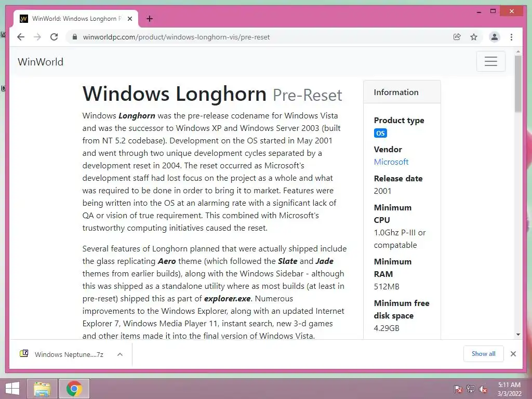
Task: Click the bold Aero theme word
Action: [x=167, y=261]
